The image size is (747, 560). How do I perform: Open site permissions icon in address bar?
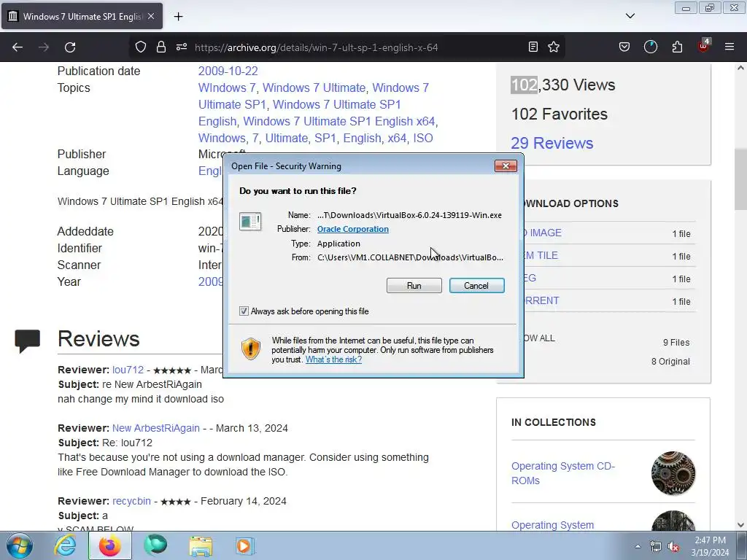[x=182, y=47]
